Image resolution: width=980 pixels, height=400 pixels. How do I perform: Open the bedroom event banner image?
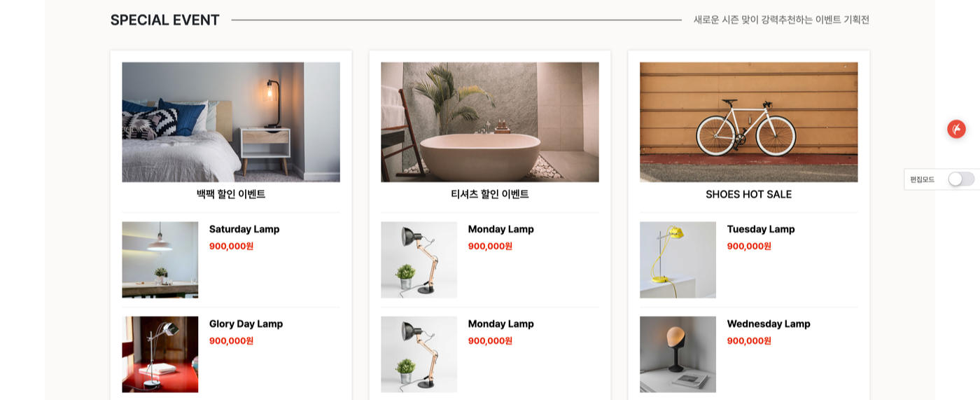pyautogui.click(x=231, y=122)
